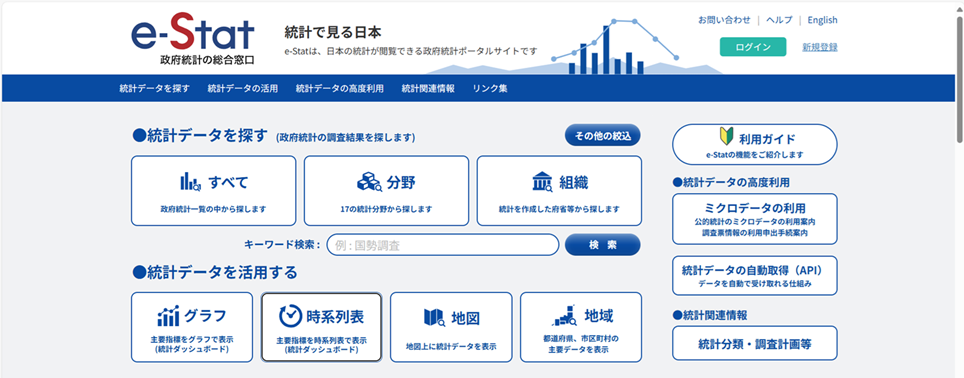Screen dimensions: 964x378
Task: Click the 地域 region icon
Action: (x=564, y=316)
